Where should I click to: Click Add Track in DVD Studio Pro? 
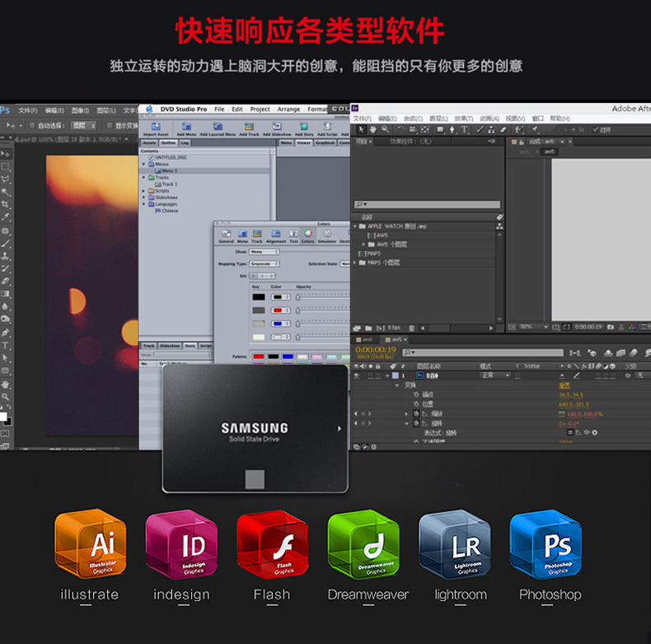(x=249, y=129)
